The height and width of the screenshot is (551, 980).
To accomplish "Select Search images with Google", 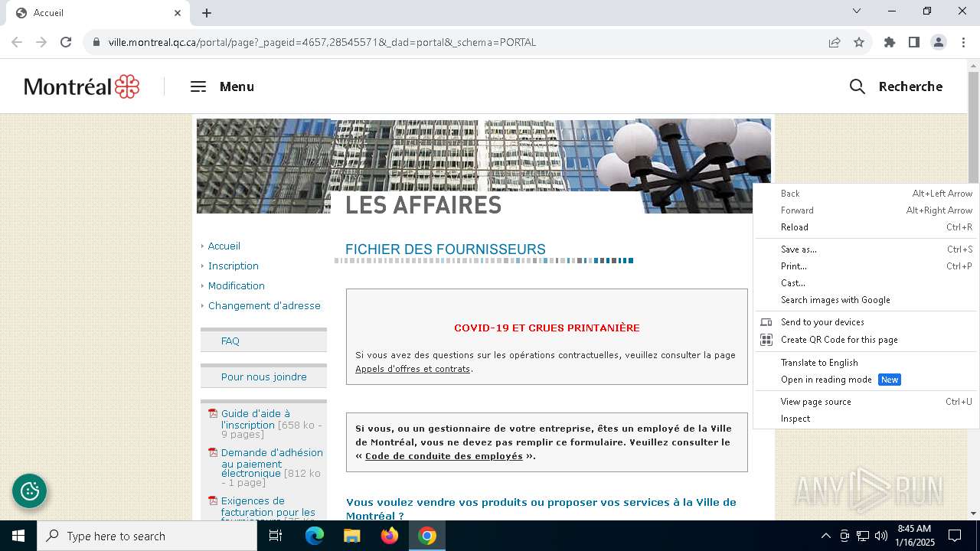I will (866, 300).
